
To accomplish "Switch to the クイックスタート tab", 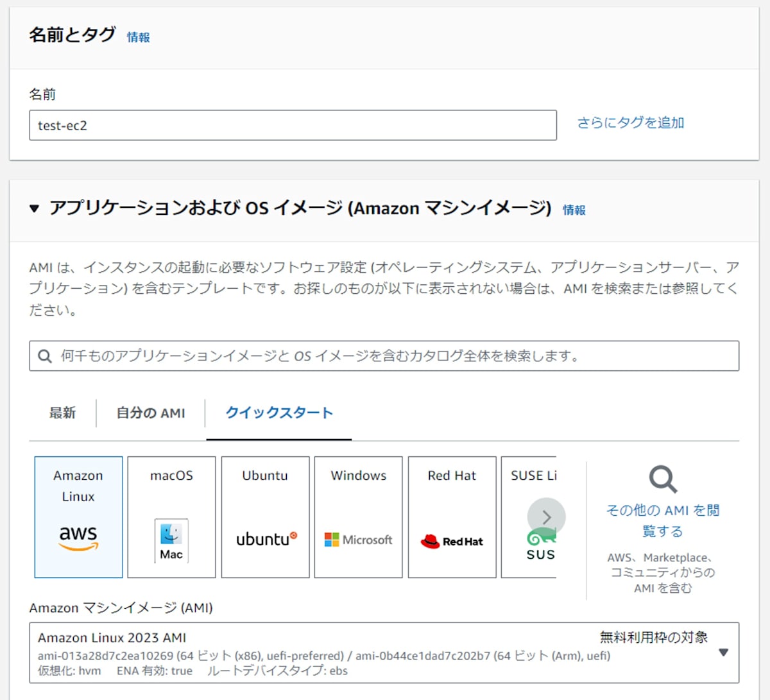I will tap(279, 413).
